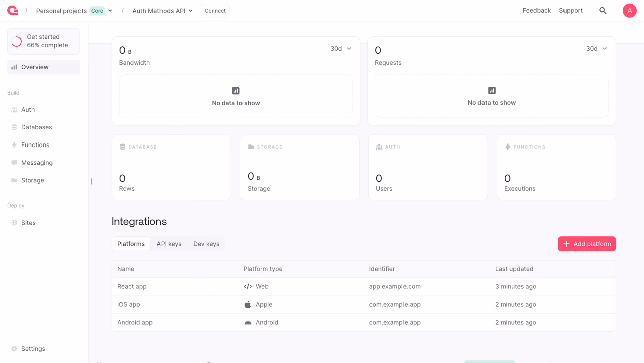
Task: Open the React app platform row
Action: [364, 287]
